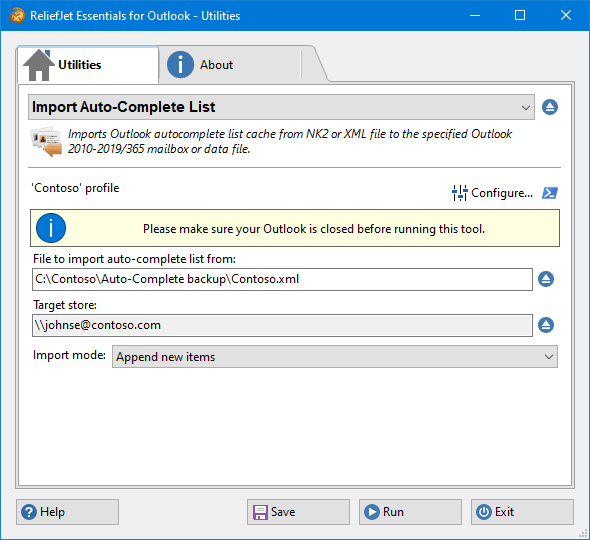Click the Target store field

point(282,325)
